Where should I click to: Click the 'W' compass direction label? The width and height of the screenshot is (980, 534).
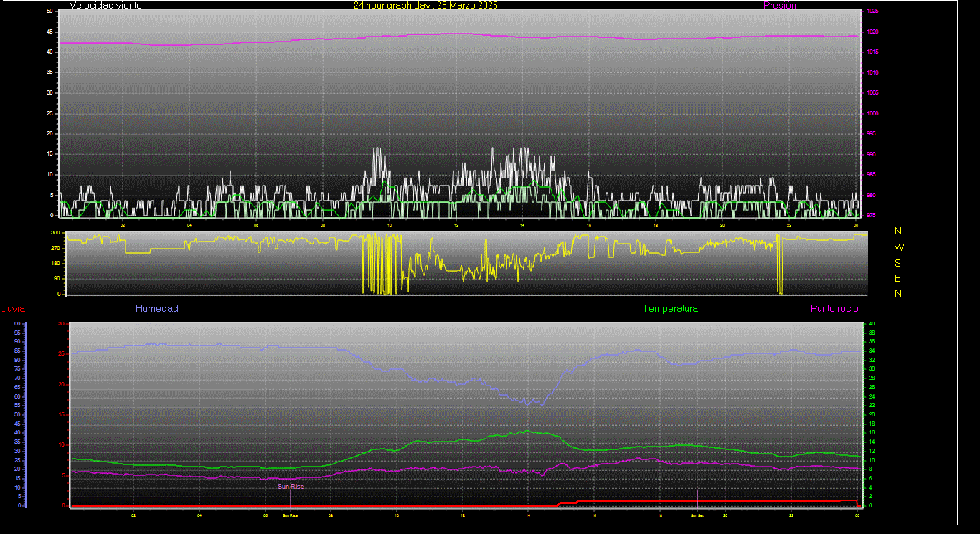(899, 247)
